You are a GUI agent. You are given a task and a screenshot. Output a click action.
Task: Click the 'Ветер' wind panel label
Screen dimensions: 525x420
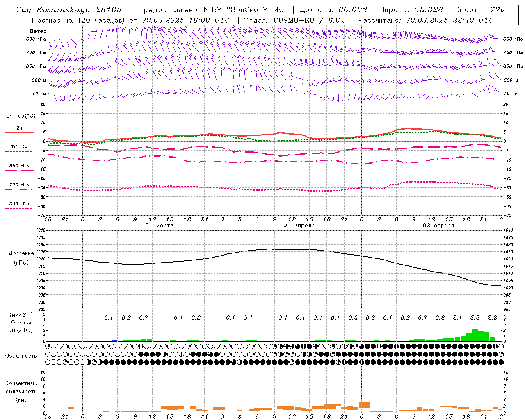pos(38,31)
